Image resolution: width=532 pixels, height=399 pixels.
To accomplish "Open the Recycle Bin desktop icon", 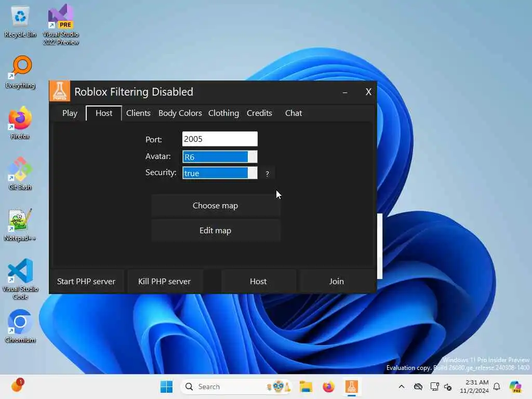I will 20,22.
